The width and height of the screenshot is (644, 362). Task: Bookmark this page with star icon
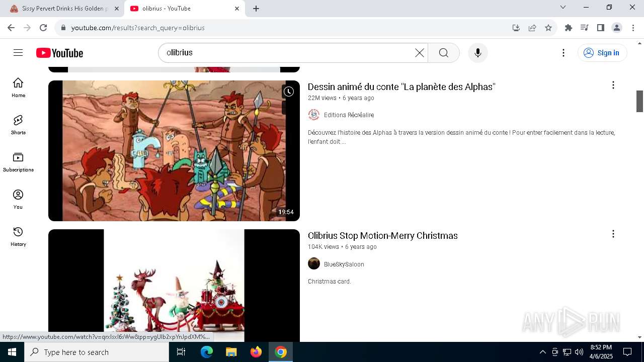548,28
